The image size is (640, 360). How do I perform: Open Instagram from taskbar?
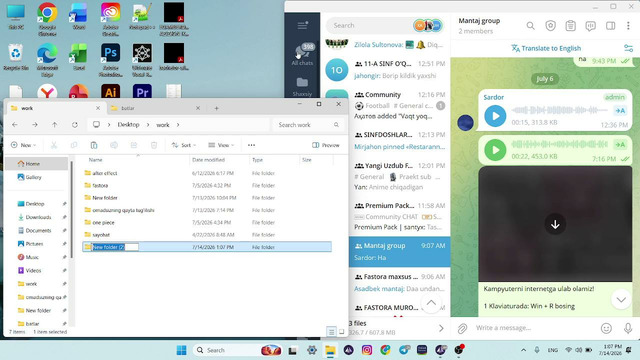point(367,350)
